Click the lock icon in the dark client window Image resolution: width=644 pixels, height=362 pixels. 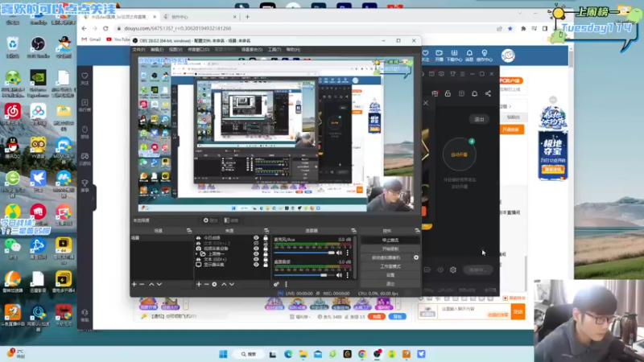pos(448,93)
